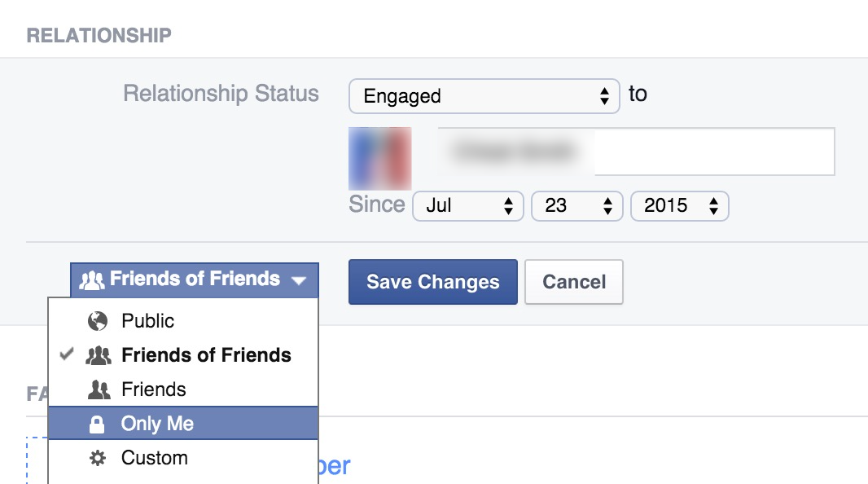
Task: Choose Only Me from the audience menu
Action: (157, 425)
